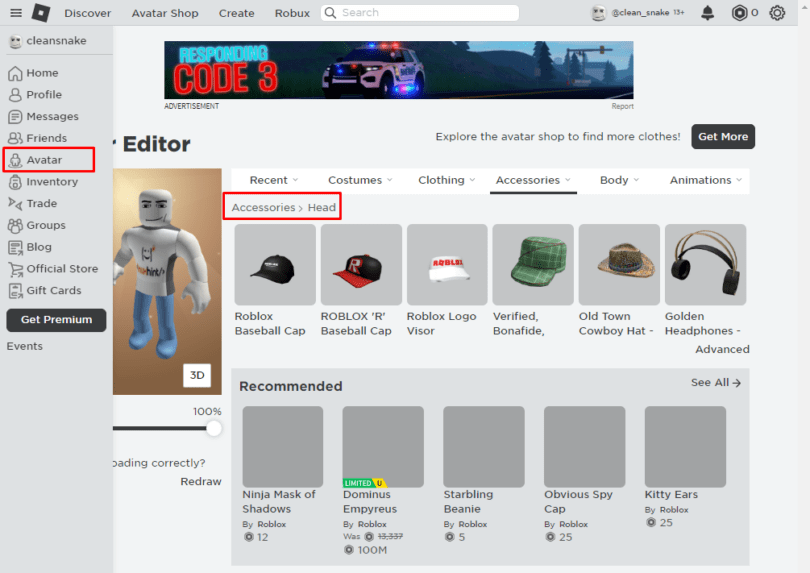
Task: Click the avatar scale slider handle
Action: [x=214, y=428]
